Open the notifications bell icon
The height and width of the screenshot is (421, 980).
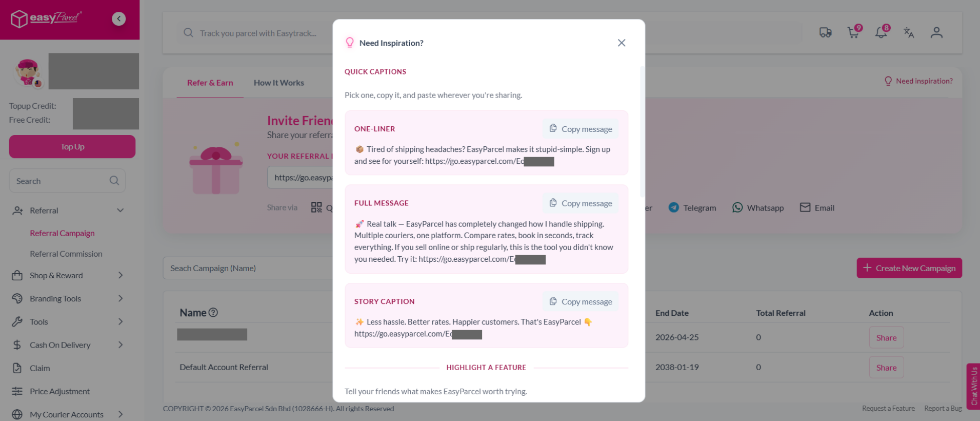tap(881, 32)
